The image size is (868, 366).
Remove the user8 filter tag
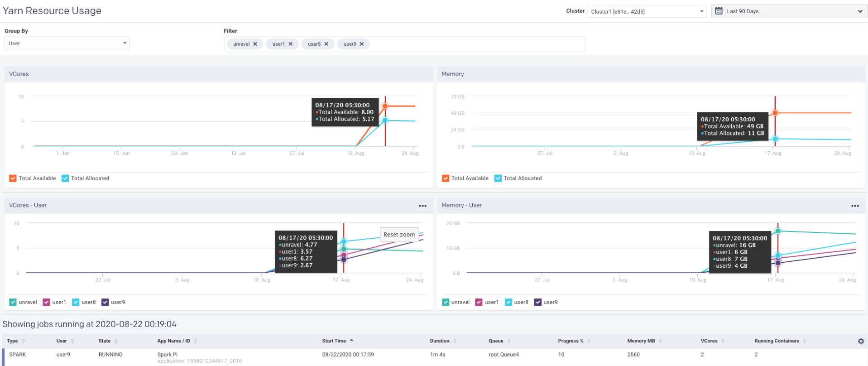tap(326, 44)
